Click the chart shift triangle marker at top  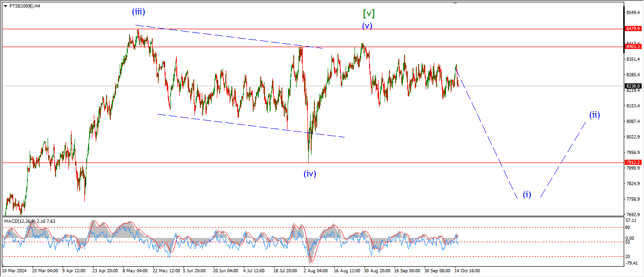pyautogui.click(x=455, y=3)
